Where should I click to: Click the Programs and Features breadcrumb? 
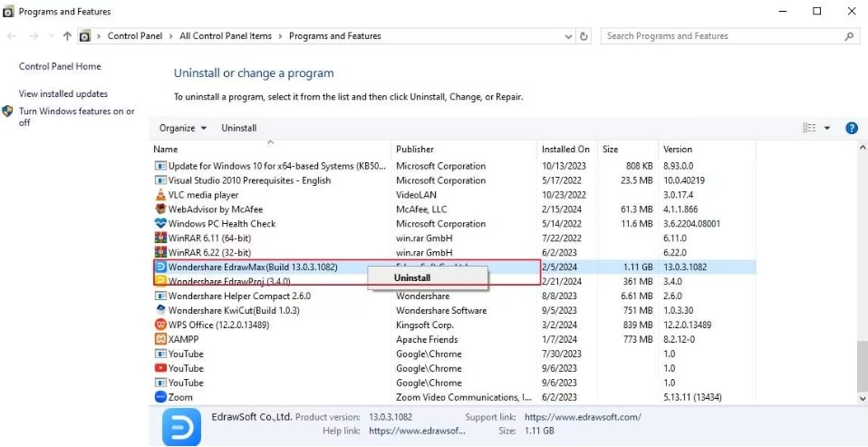335,36
